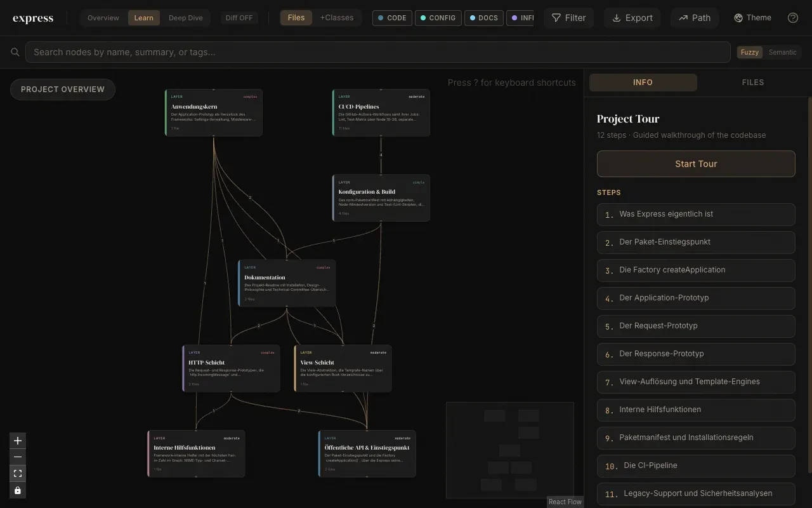The height and width of the screenshot is (508, 812).
Task: Open the Theme picker
Action: click(x=752, y=18)
